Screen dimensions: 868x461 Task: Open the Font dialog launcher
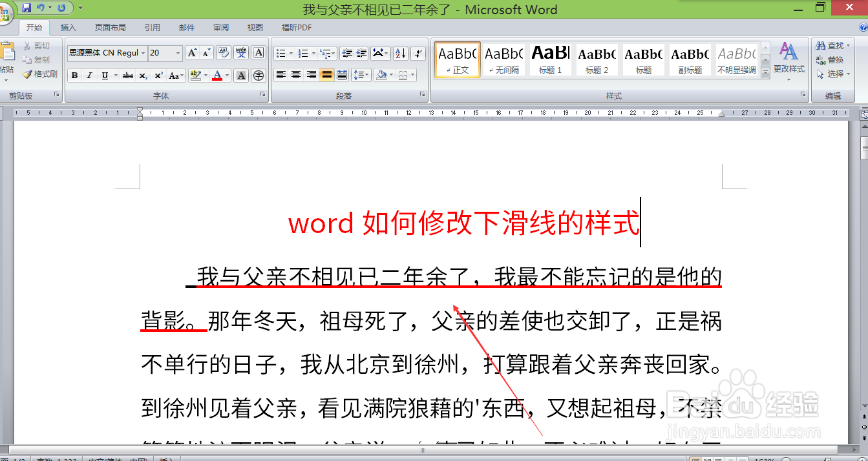[263, 95]
